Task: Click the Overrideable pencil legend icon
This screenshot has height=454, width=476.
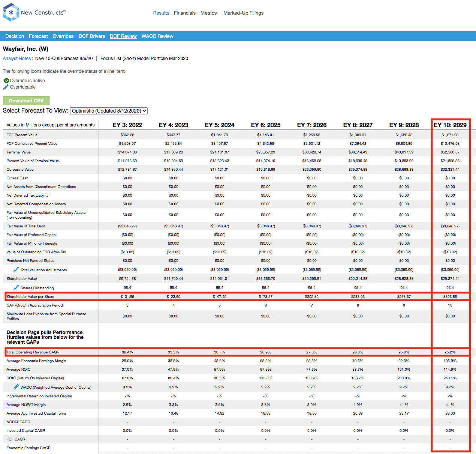Action: point(6,87)
